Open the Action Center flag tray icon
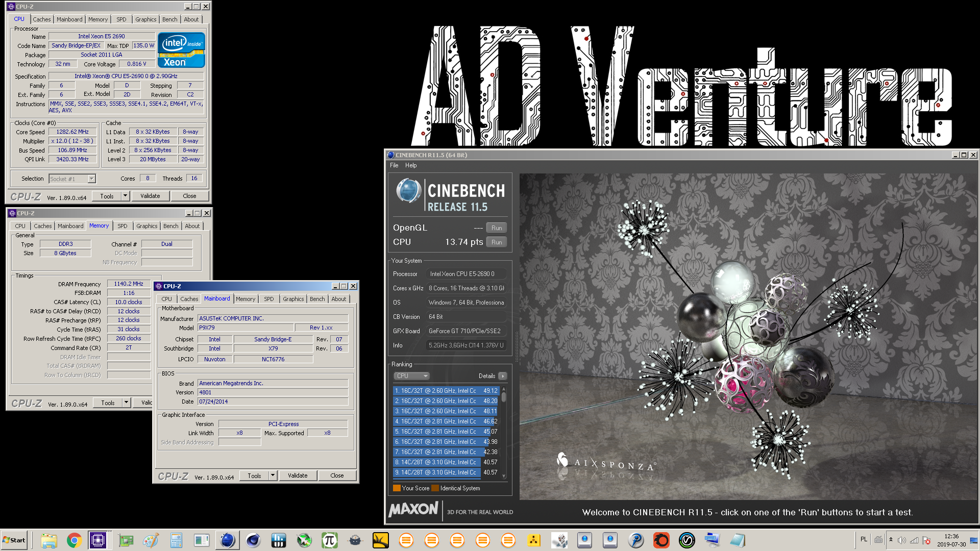 pos(926,540)
